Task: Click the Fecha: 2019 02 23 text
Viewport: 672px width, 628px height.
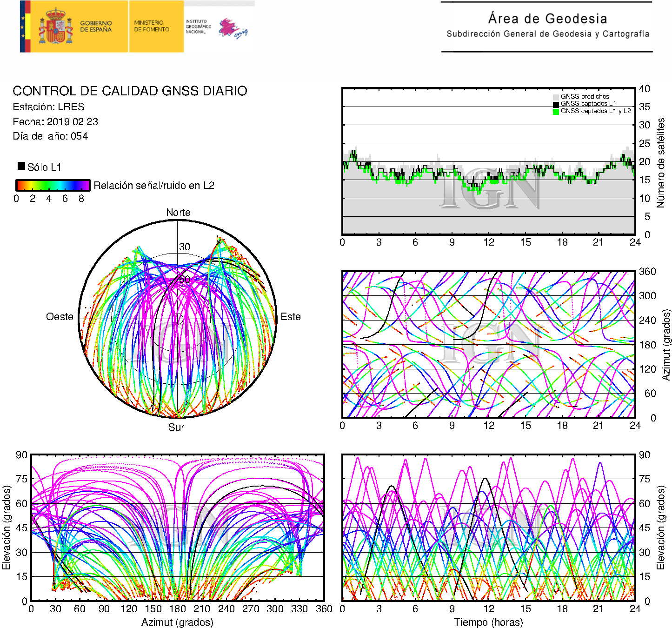Action: pyautogui.click(x=55, y=122)
